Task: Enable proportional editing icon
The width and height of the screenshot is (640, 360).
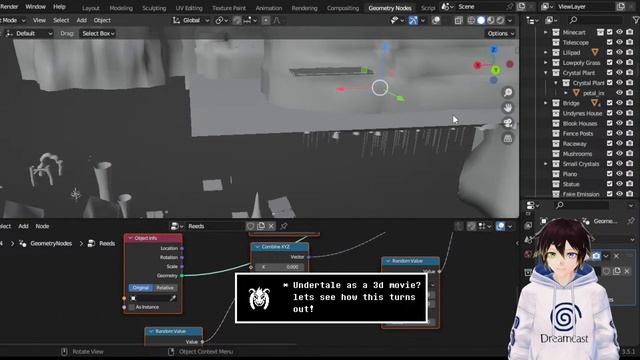Action: [x=266, y=20]
